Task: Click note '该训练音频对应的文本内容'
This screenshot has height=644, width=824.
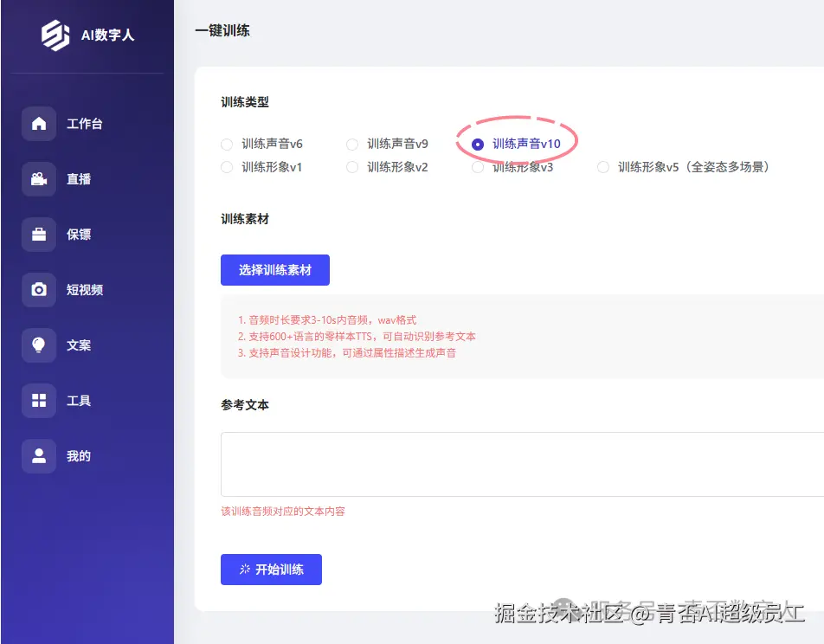Action: click(x=283, y=511)
